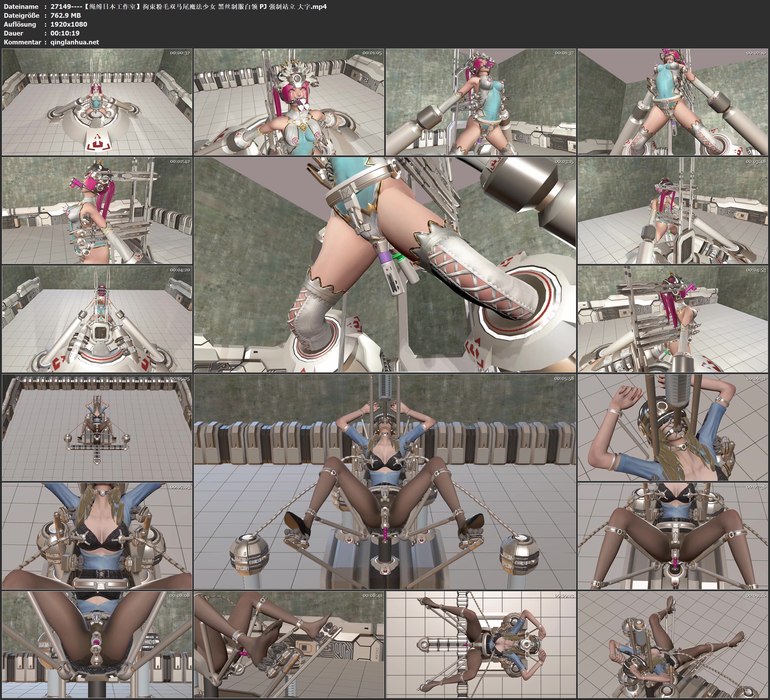
Task: Open the frame timestamped 00:05:25
Action: point(97,427)
